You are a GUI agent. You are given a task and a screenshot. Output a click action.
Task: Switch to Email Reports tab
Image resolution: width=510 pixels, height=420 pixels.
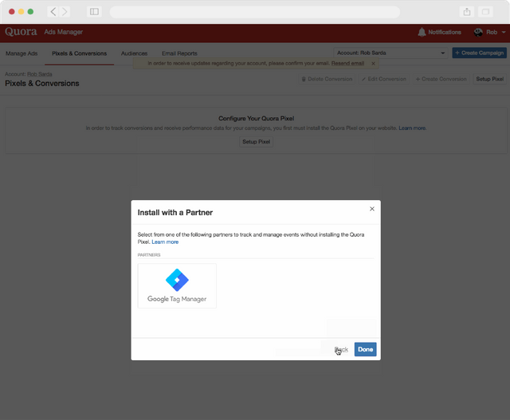[179, 53]
